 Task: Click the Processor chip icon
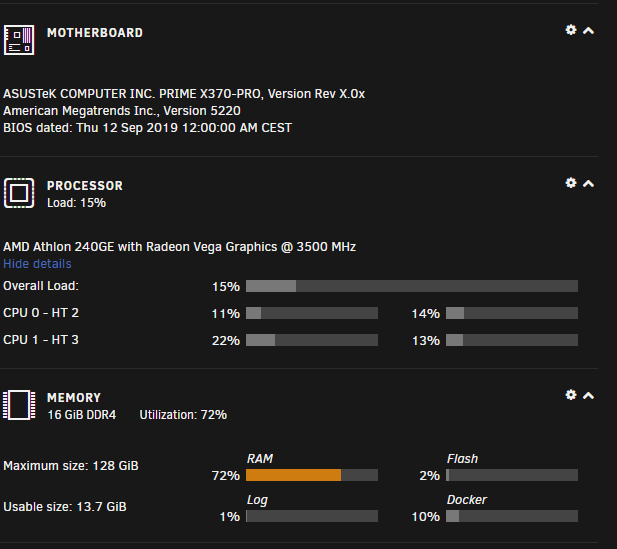click(x=19, y=192)
